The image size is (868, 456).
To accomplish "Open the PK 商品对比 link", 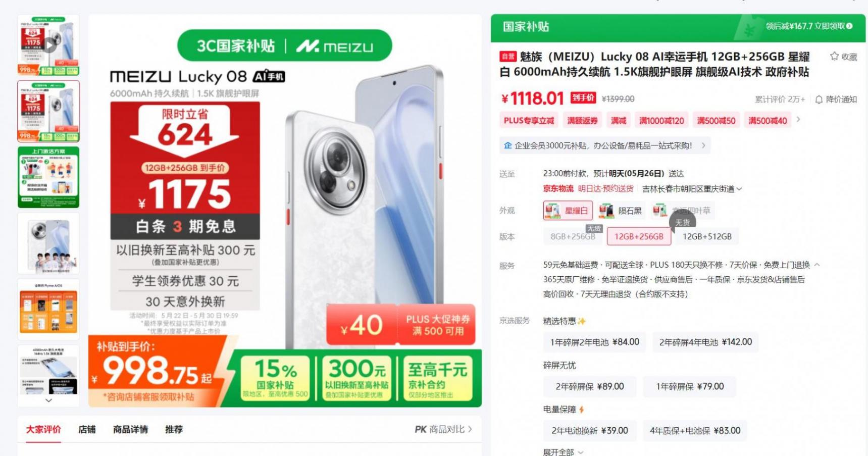I will pyautogui.click(x=443, y=429).
